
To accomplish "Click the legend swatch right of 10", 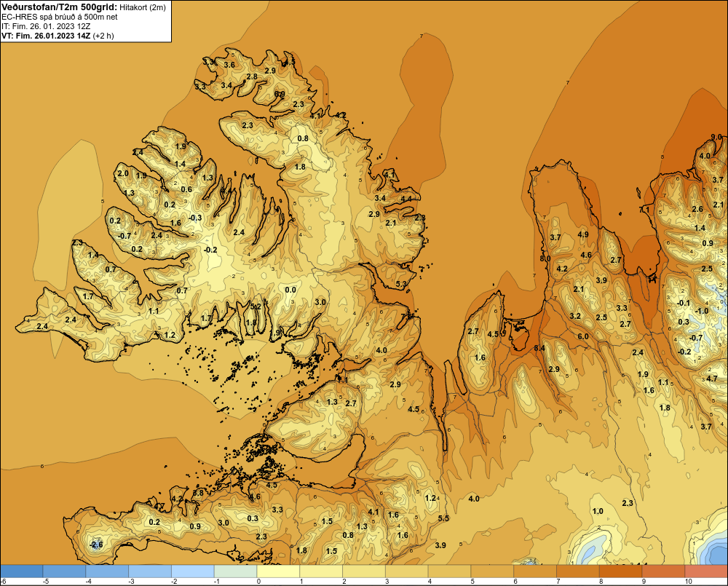I will point(707,571).
